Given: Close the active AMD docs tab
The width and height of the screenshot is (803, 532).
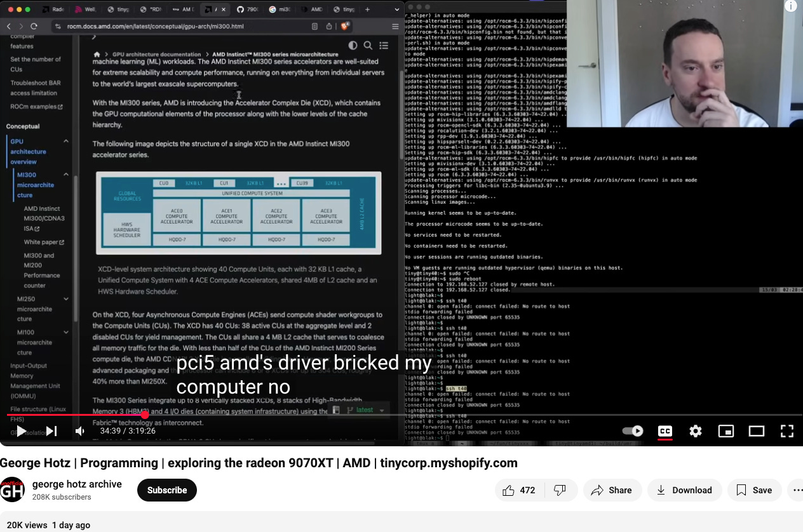Looking at the screenshot, I should (225, 10).
